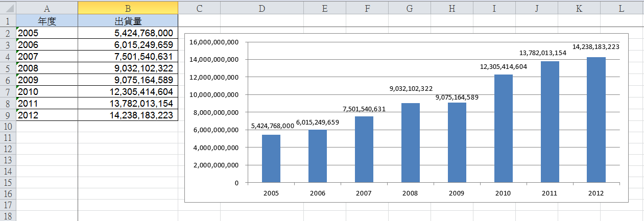Screen dimensions: 644x221
Task: Click the 2005 bar in chart
Action: (x=271, y=158)
